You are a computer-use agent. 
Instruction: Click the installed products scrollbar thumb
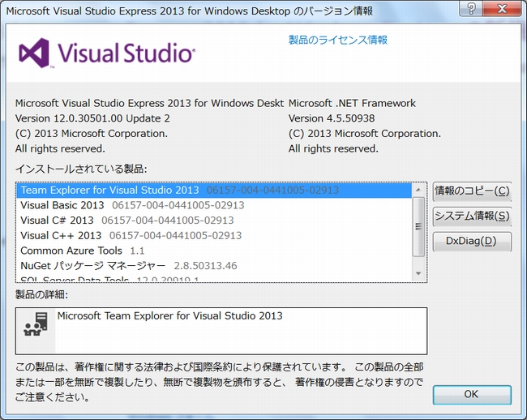418,226
